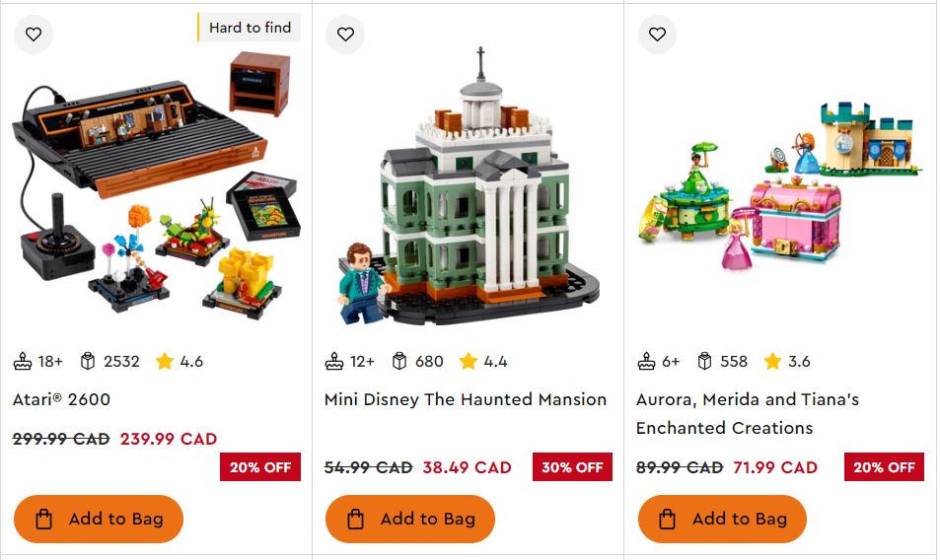Add Enchanted Creations set to Bag
Viewport: 940px width, 560px height.
pyautogui.click(x=722, y=519)
